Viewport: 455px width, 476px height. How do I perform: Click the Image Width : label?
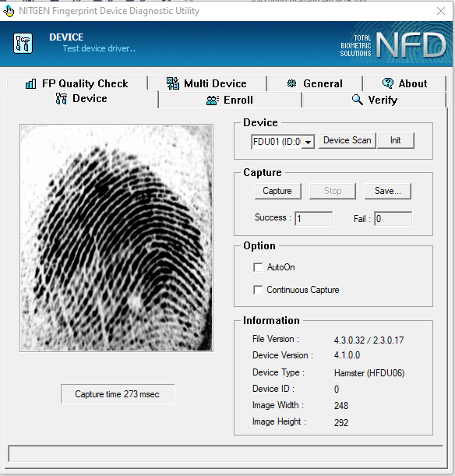tap(278, 405)
